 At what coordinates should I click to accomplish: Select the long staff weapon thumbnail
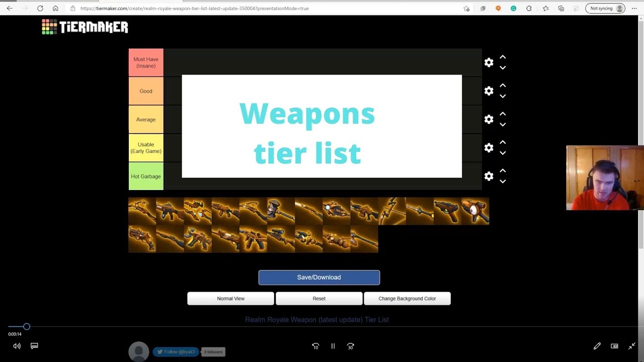(x=364, y=239)
